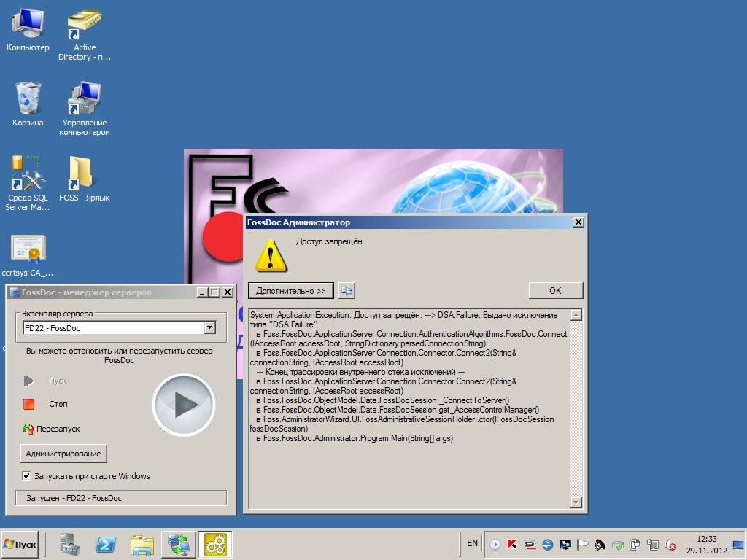Launch PowerShell from the taskbar

coord(106,544)
